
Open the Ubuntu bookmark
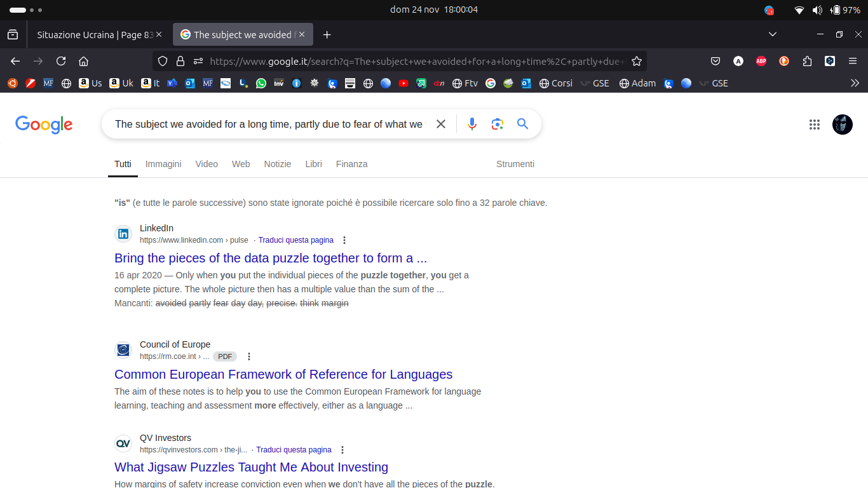pyautogui.click(x=12, y=83)
